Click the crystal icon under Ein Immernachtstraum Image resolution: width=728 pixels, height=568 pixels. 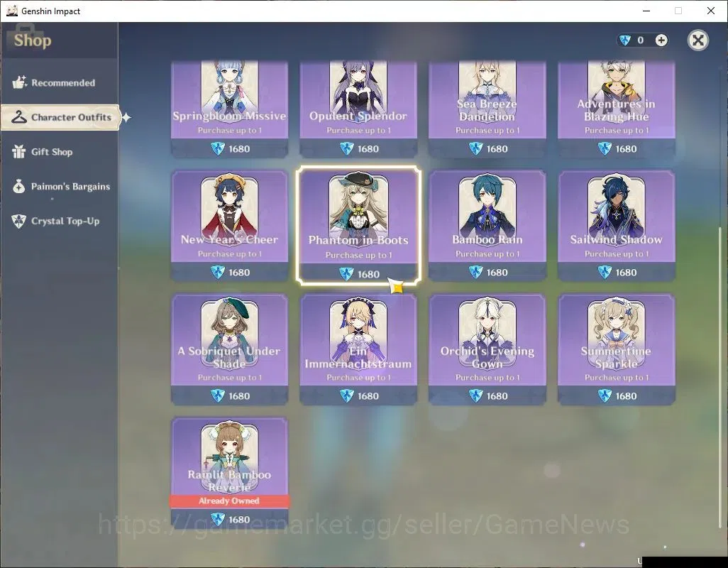pos(347,395)
